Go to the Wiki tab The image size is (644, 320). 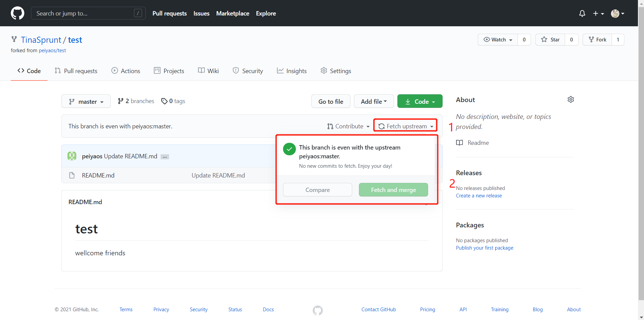coord(208,71)
